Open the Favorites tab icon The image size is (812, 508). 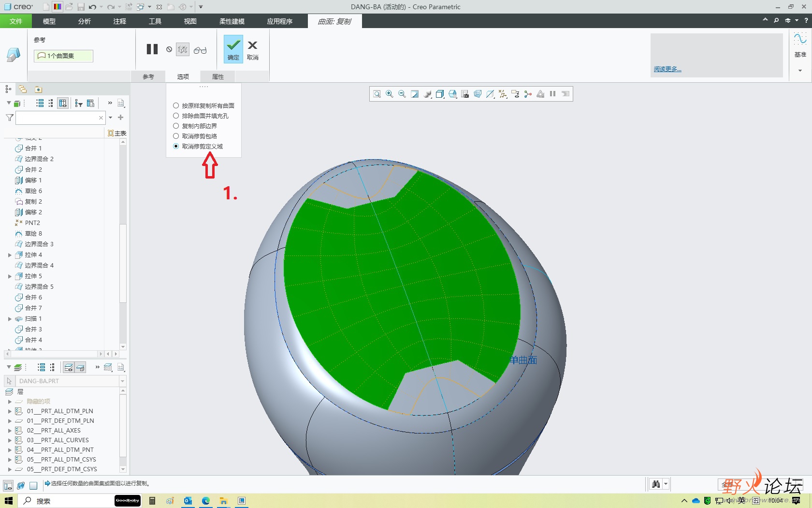[38, 89]
